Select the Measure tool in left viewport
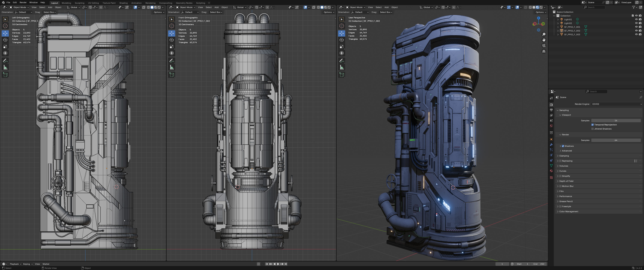Screen dimensions: 644x270 pyautogui.click(x=5, y=67)
